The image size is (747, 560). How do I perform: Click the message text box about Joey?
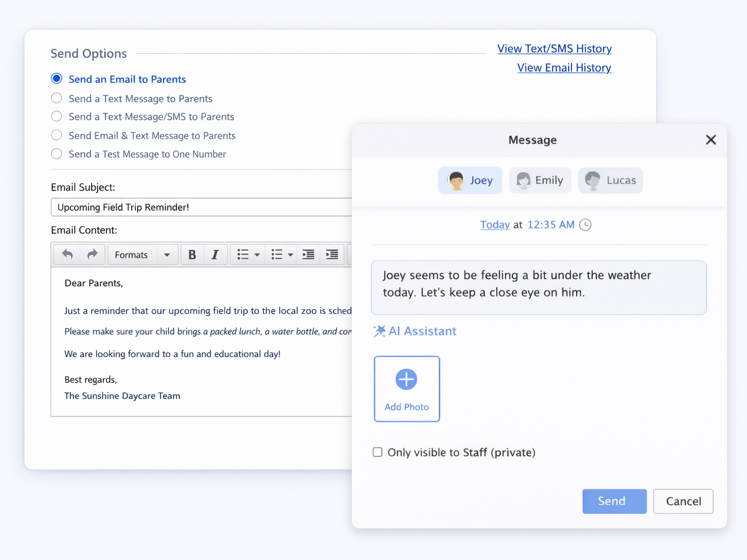tap(539, 287)
